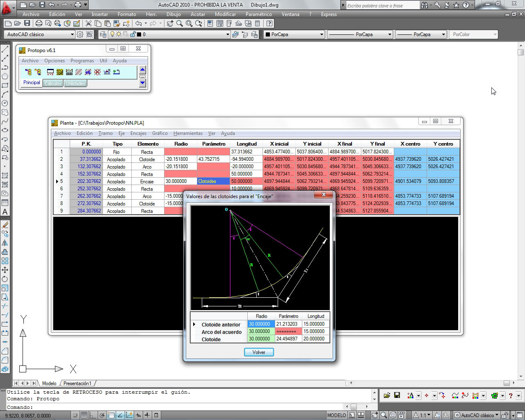Click the black color swatch in PorCapa
This screenshot has width=525, height=420.
[x=268, y=34]
